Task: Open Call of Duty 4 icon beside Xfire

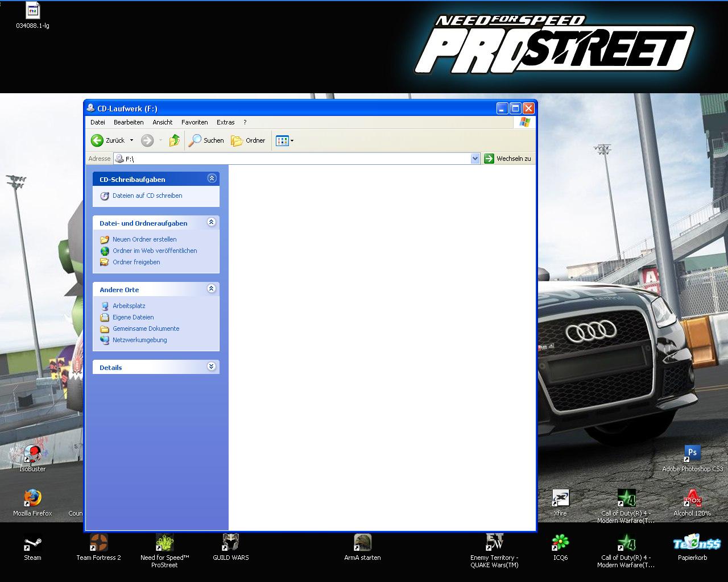Action: (x=626, y=506)
